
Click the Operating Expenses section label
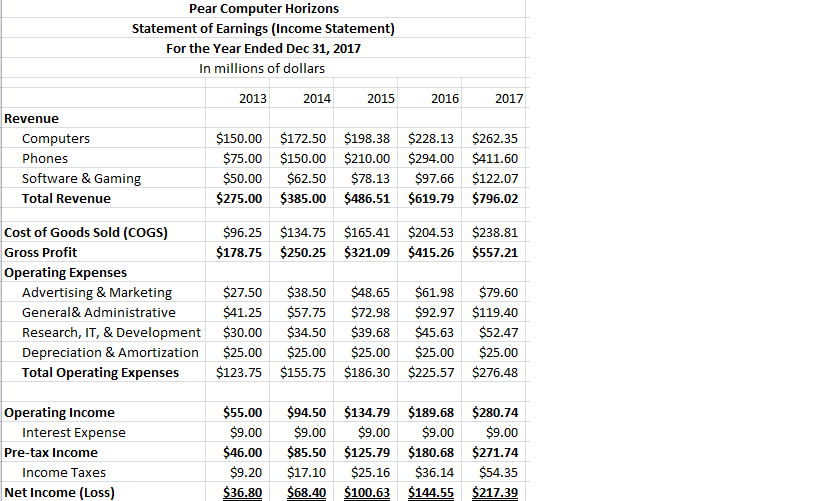coord(66,273)
